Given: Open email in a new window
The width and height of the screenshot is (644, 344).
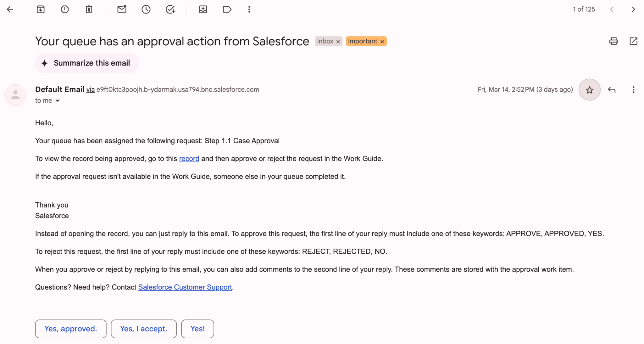Looking at the screenshot, I should tap(634, 41).
